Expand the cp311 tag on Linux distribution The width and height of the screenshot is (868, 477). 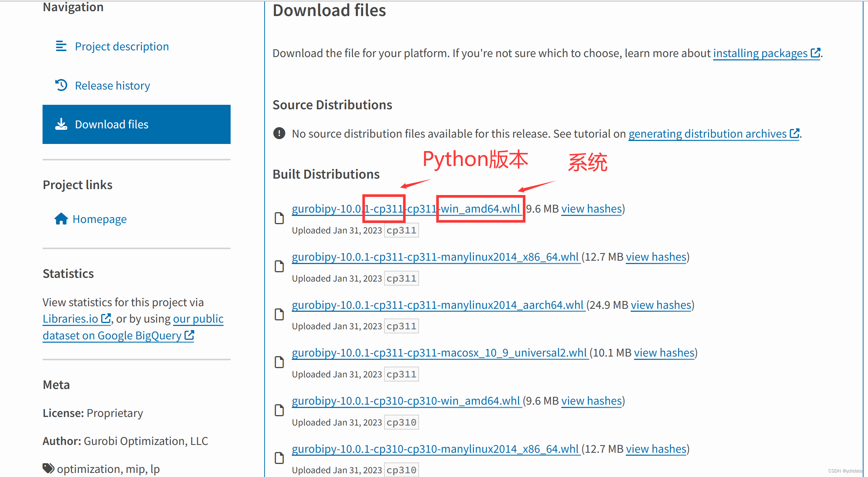point(402,277)
